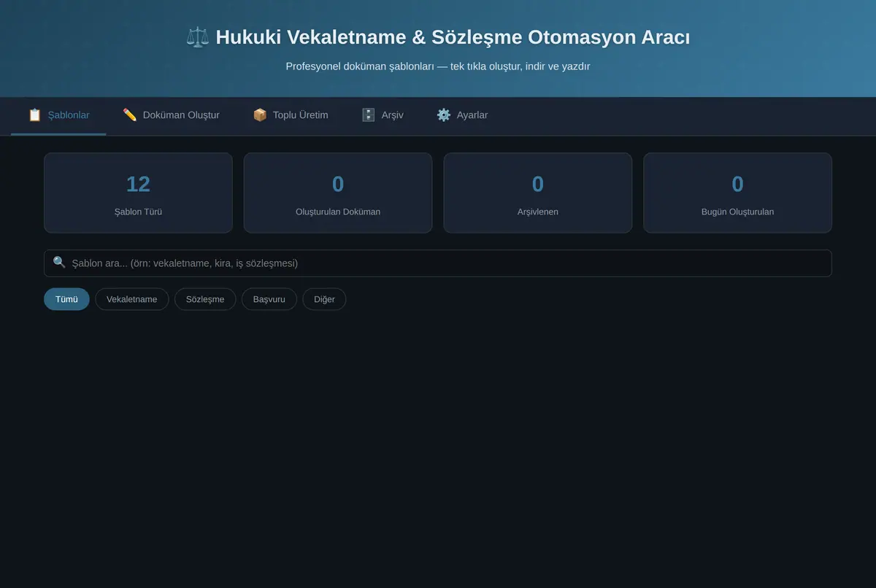Viewport: 876px width, 588px height.
Task: Filter templates by Başvuru
Action: pos(269,299)
